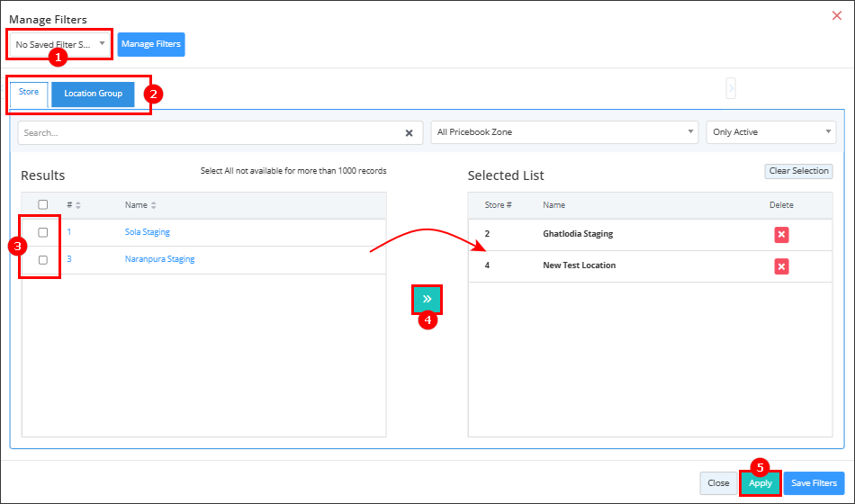Remove New Test Location via red X
The width and height of the screenshot is (855, 504).
click(781, 266)
